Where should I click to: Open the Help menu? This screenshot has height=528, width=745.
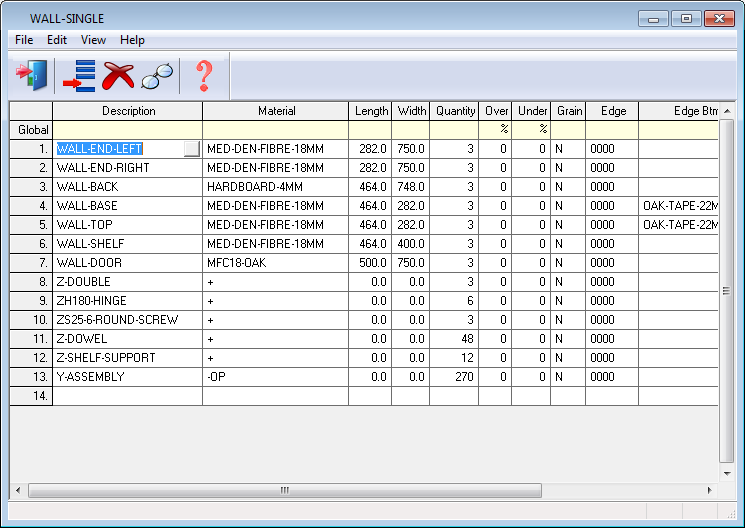tap(132, 40)
